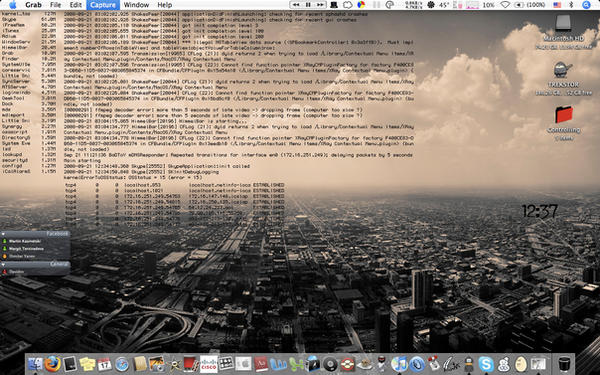Launch iTunes from the Dock
600x375 pixels.
tap(399, 364)
